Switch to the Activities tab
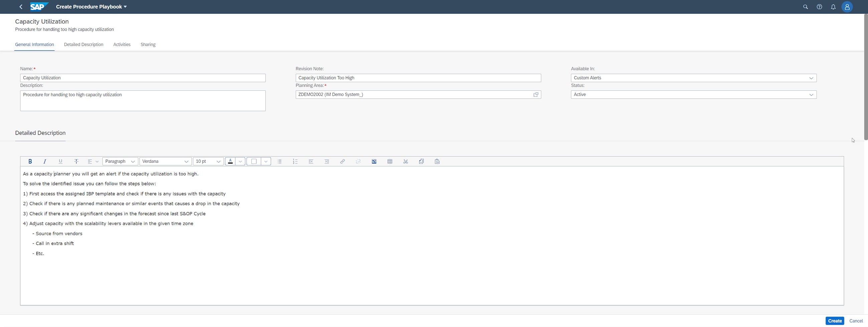Image resolution: width=868 pixels, height=327 pixels. pos(122,44)
